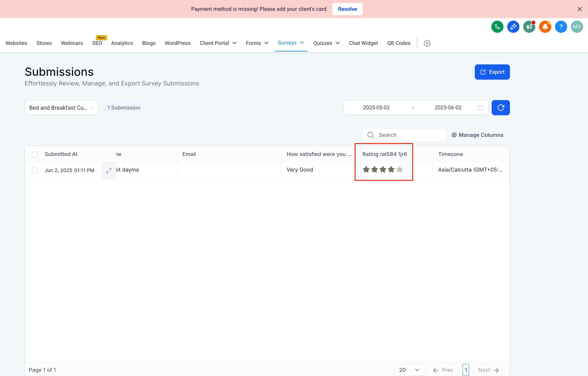588x376 pixels.
Task: Click Resolve in the payment banner
Action: (x=347, y=9)
